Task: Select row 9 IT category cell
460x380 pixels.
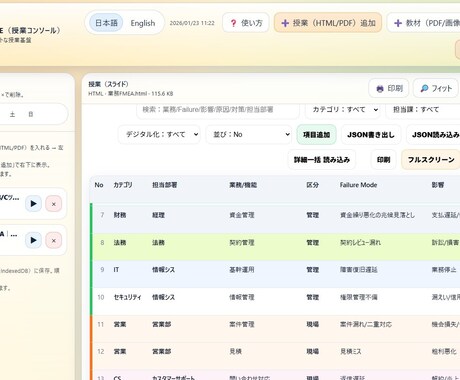Action: [x=116, y=270]
